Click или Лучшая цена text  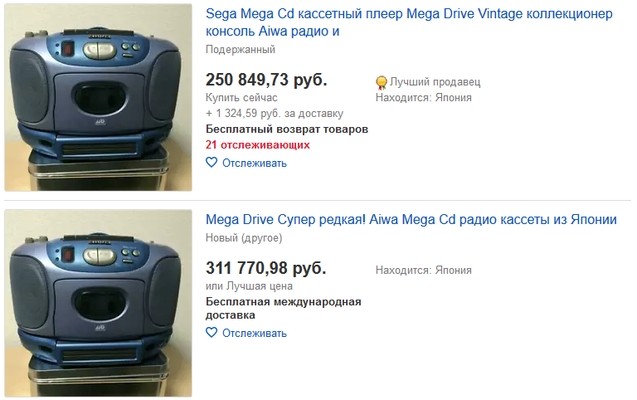click(249, 286)
